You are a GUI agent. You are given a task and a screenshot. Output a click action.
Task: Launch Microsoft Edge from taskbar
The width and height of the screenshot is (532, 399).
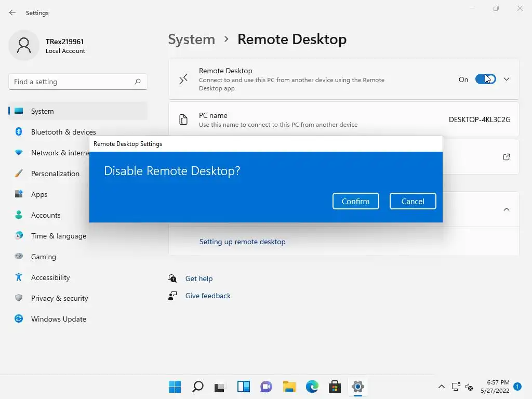coord(312,387)
